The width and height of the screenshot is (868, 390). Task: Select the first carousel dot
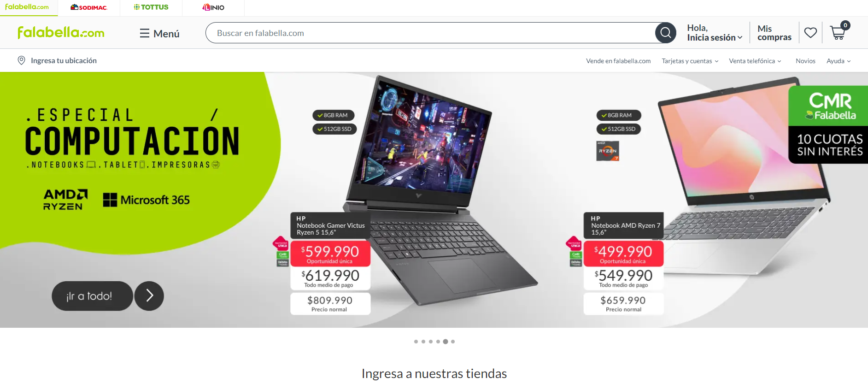pos(416,342)
